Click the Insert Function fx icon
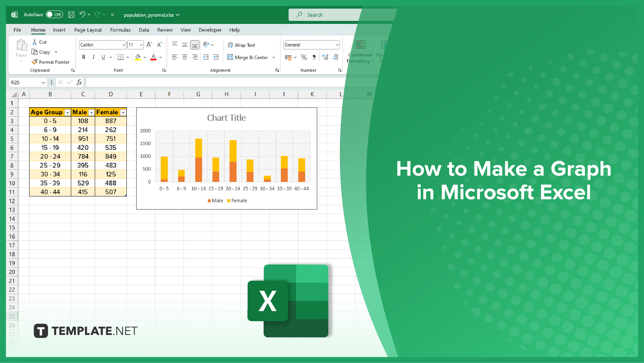The image size is (644, 363). pos(79,82)
